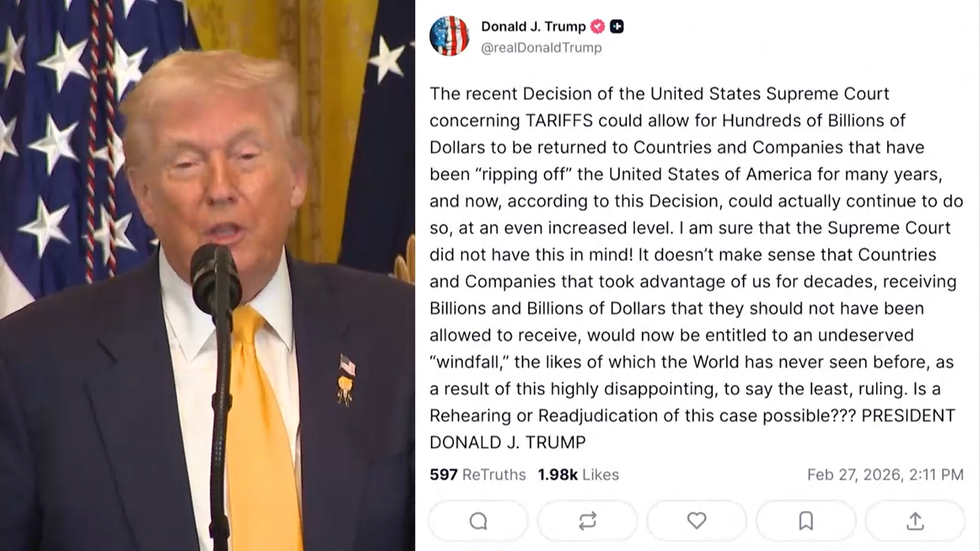Screen dimensions: 980x551
Task: View the 1.98k Likes list
Action: coord(578,474)
